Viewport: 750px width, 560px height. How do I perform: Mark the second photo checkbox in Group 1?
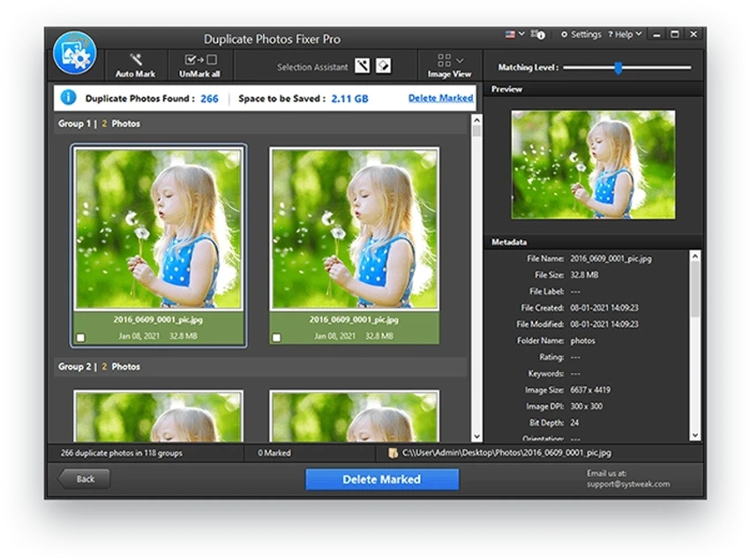coord(276,338)
